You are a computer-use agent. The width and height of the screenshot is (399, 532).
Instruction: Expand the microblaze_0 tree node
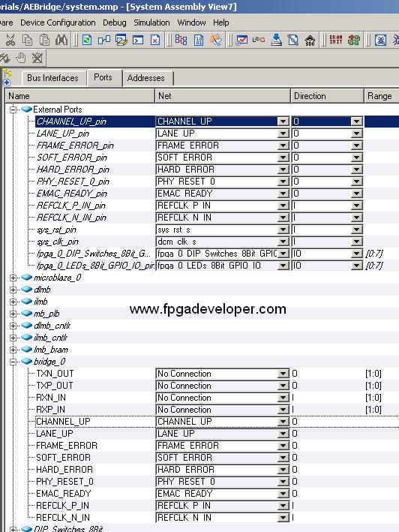click(13, 278)
